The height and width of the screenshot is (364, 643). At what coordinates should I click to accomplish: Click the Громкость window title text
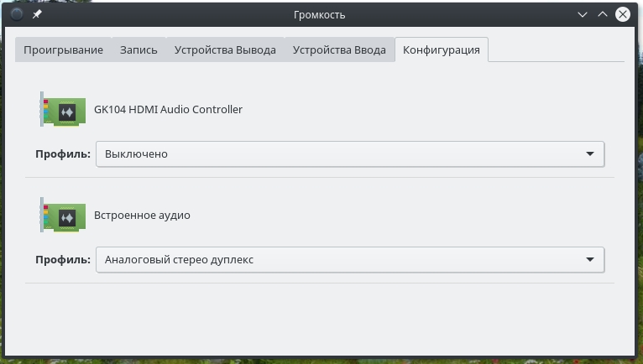point(320,14)
